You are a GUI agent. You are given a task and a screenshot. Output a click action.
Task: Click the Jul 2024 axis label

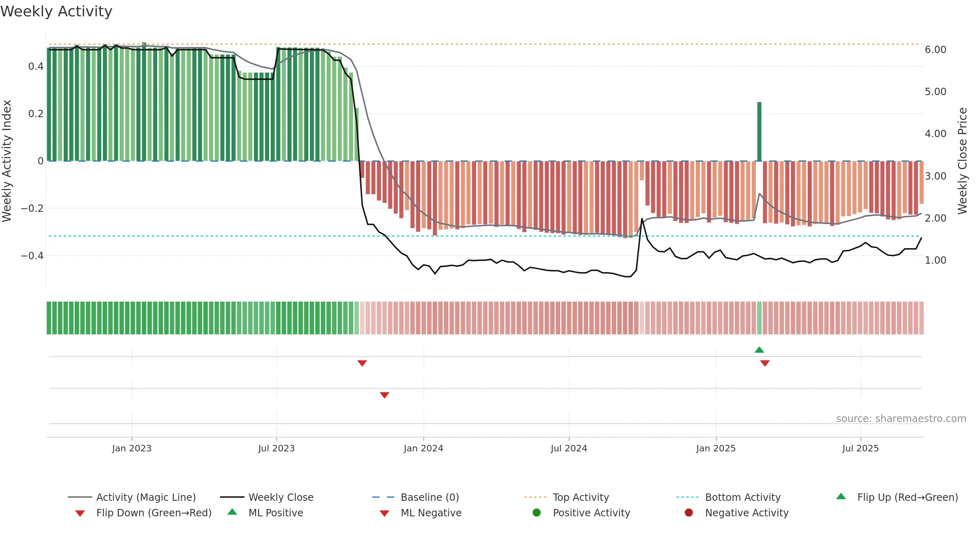569,449
